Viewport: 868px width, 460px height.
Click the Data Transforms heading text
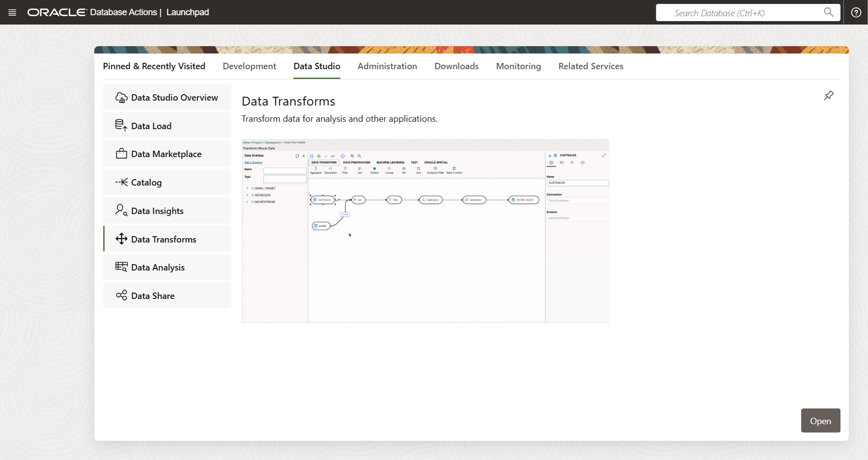[288, 101]
